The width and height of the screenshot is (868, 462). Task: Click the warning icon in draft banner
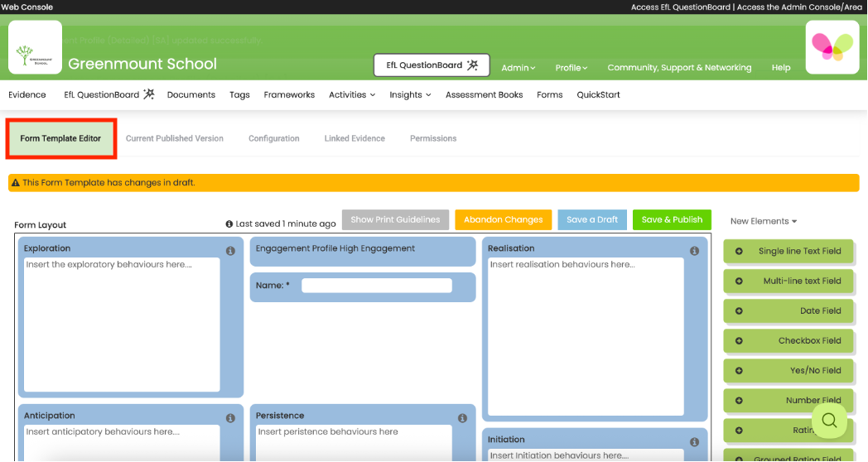click(16, 183)
